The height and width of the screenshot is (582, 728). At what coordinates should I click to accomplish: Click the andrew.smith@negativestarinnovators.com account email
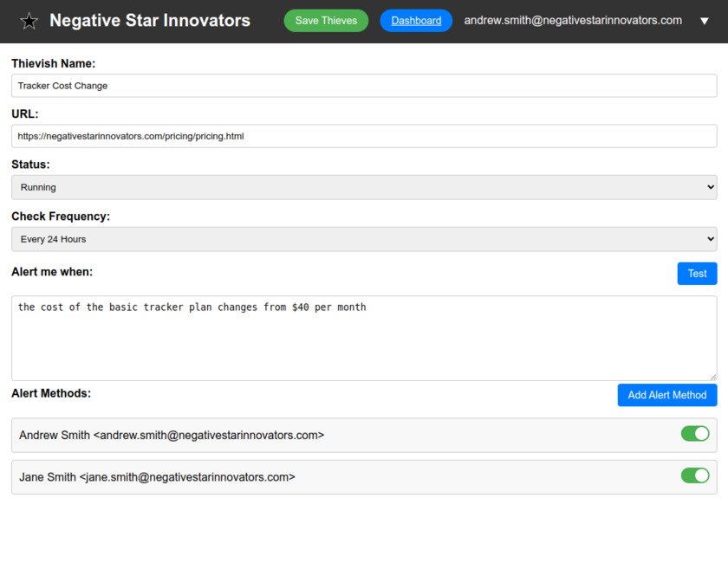573,21
